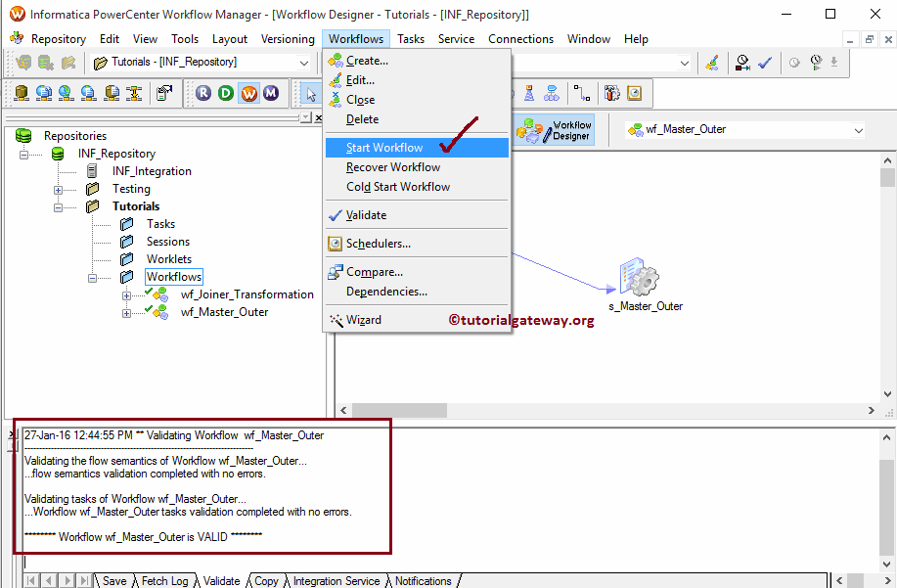Select wf_Joiner_Transformation workflow
The height and width of the screenshot is (588, 897).
coord(247,294)
